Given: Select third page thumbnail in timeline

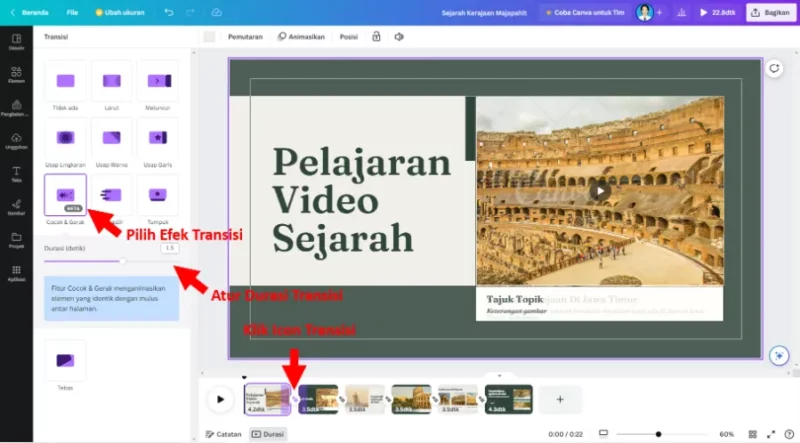Looking at the screenshot, I should tap(365, 399).
